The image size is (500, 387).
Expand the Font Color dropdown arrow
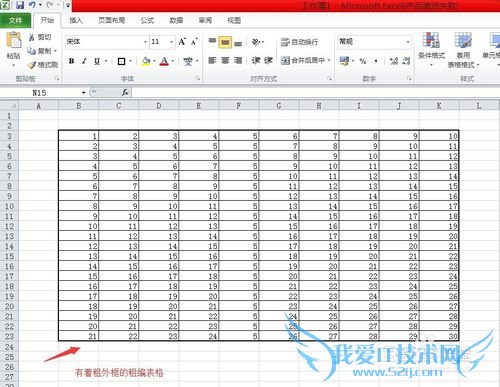coord(173,61)
